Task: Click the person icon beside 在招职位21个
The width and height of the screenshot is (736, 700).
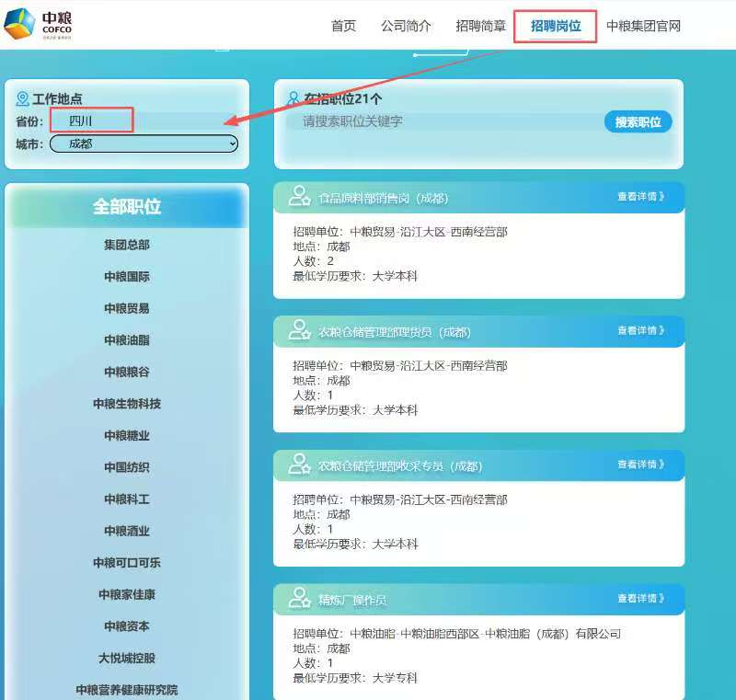Action: pos(293,98)
